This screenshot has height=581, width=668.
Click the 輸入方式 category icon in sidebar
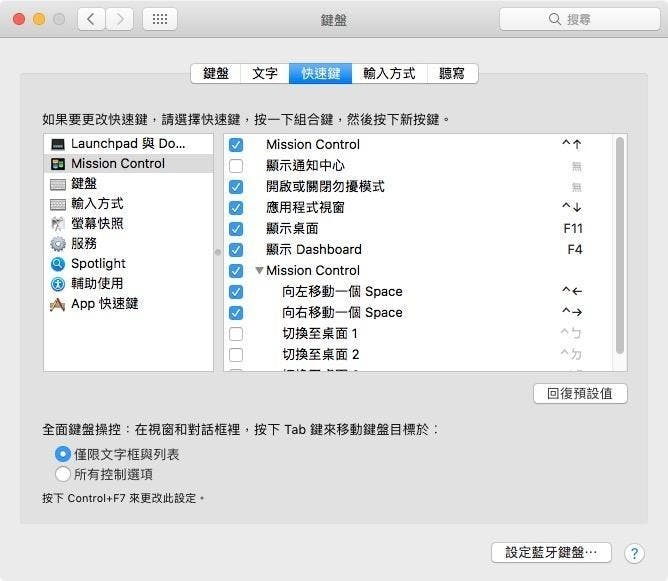click(x=58, y=204)
